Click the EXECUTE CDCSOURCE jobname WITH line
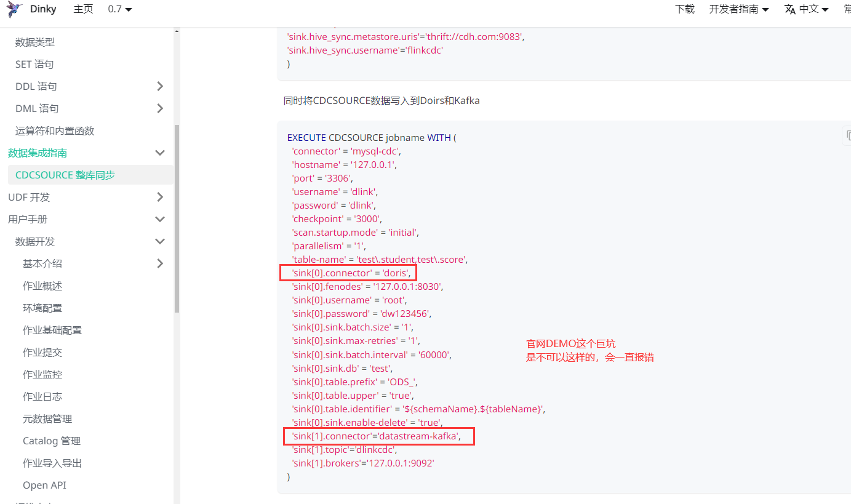Image resolution: width=851 pixels, height=504 pixels. coord(372,138)
